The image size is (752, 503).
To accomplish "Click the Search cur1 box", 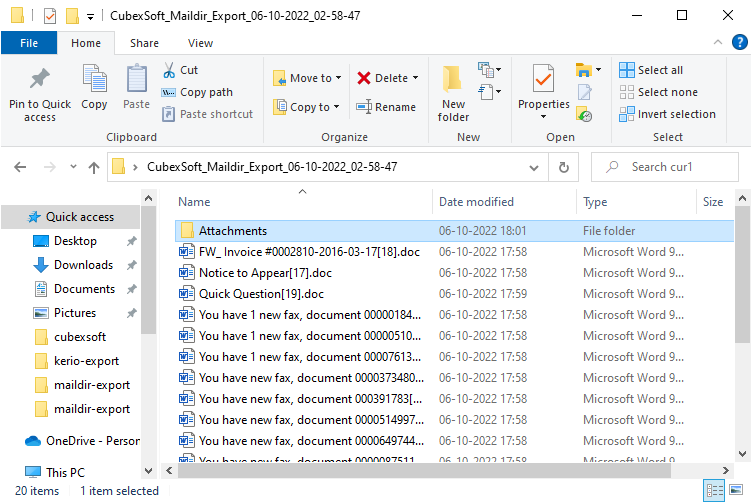I will click(x=665, y=167).
